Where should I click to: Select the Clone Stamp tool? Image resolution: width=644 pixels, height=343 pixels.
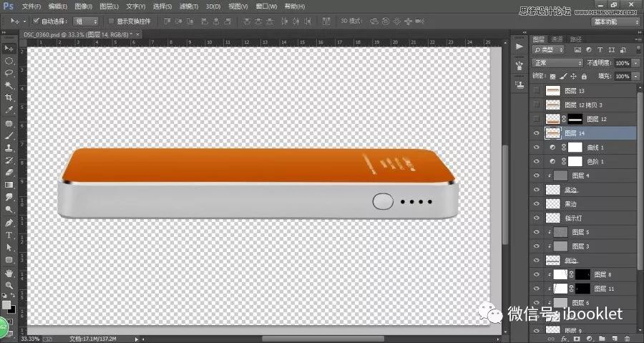click(9, 148)
